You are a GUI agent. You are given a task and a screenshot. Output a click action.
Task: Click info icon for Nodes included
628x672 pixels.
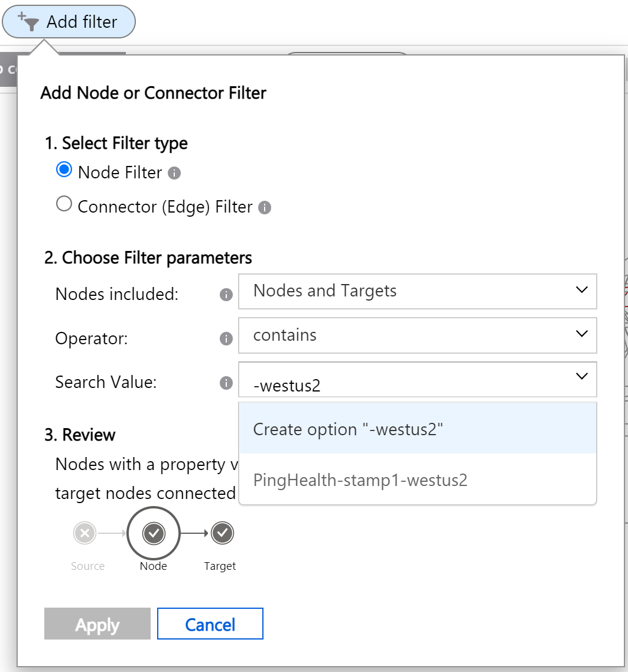click(226, 295)
